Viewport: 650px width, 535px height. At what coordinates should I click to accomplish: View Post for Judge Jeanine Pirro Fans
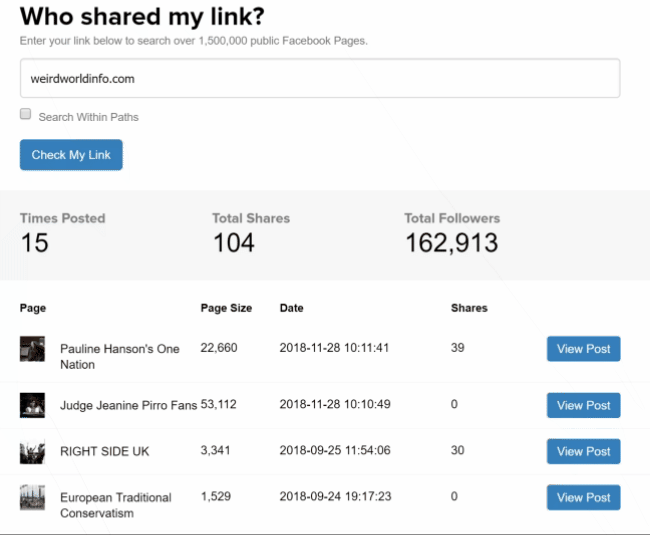[x=584, y=405]
